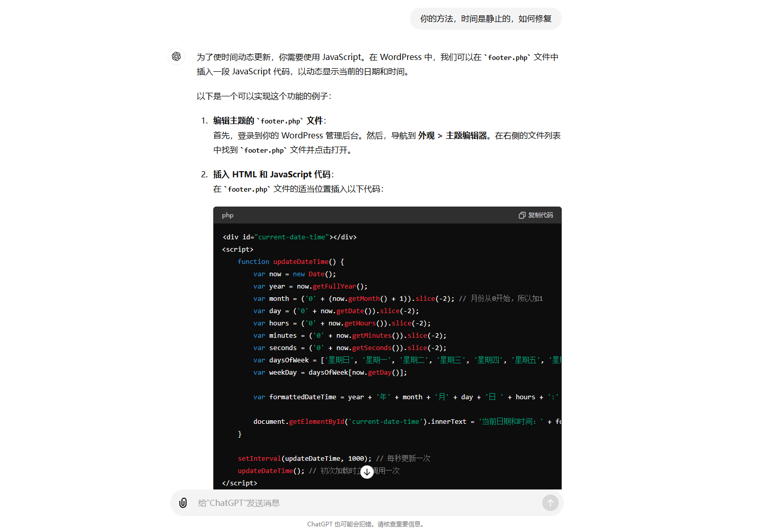This screenshot has height=532, width=776.
Task: Click the php language label in code header
Action: (228, 215)
